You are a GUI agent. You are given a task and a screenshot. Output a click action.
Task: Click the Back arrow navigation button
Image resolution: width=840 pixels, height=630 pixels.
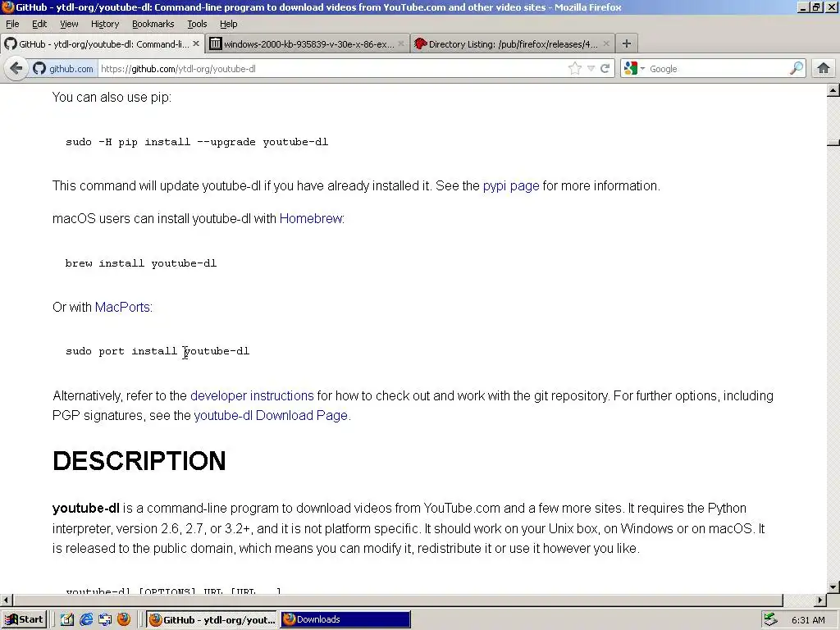(16, 69)
